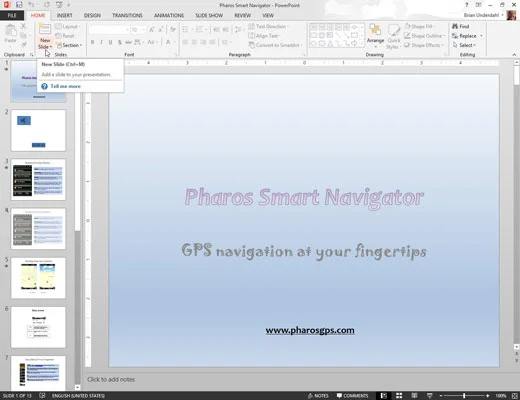
Task: Click the Center paragraph alignment icon
Action: tap(194, 42)
